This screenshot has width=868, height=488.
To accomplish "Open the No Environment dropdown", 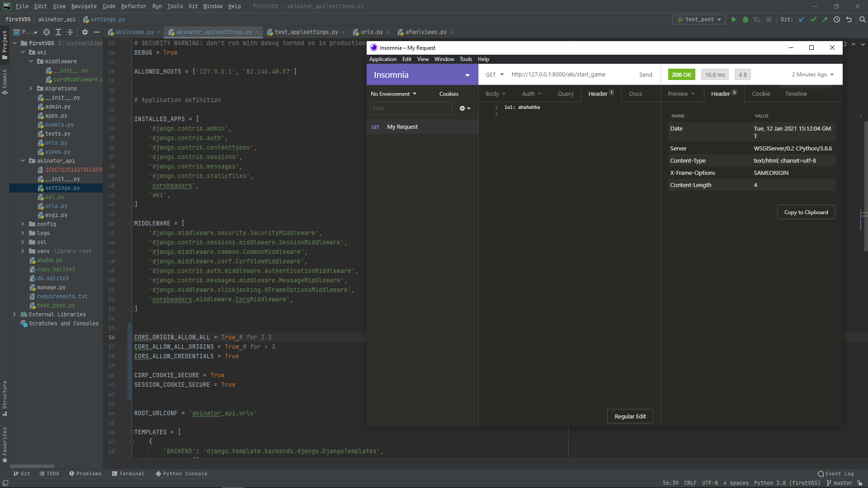I will (393, 94).
